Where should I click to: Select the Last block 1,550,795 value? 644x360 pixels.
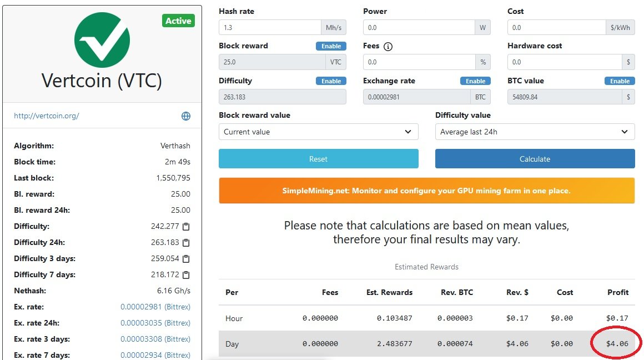(173, 178)
